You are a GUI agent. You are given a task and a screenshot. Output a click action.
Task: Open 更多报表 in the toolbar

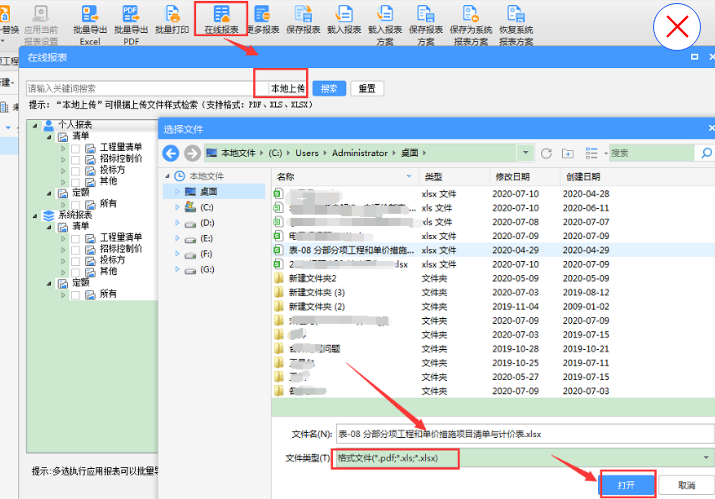[x=263, y=20]
